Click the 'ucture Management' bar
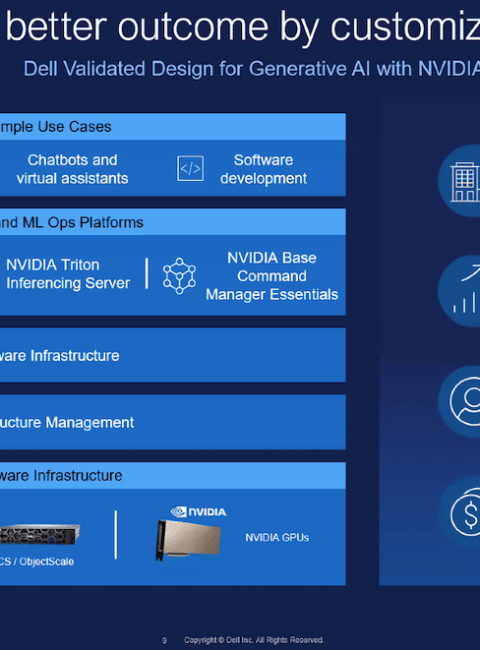Image resolution: width=480 pixels, height=650 pixels. pos(173,422)
